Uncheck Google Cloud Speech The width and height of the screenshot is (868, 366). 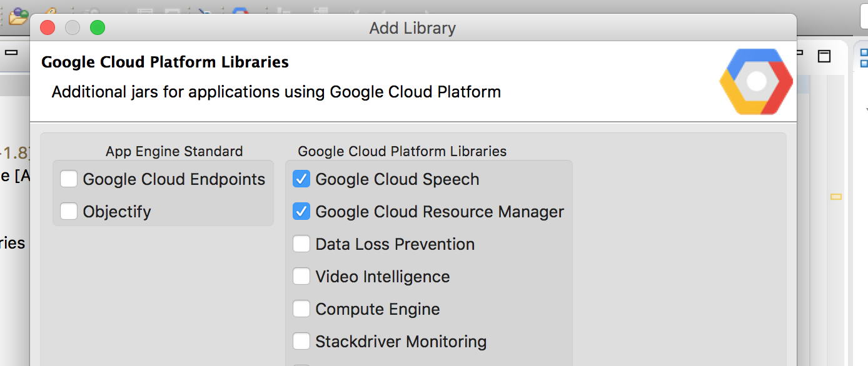point(301,179)
